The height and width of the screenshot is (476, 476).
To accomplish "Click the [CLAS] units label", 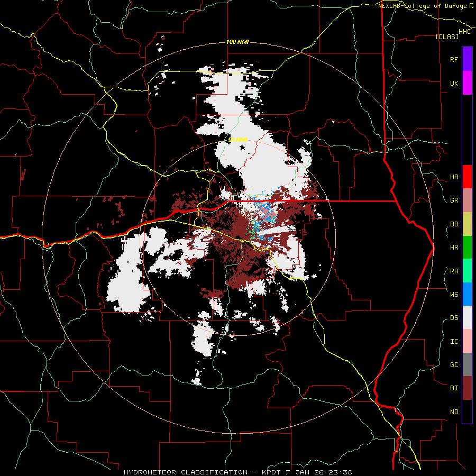I will coord(447,37).
